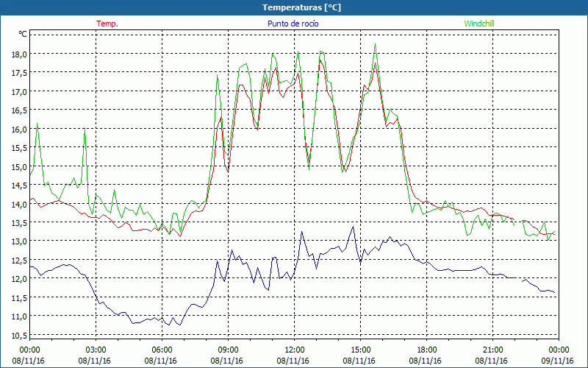588x368 pixels.
Task: Click the 15,5 value on the y-axis
Action: coord(19,148)
